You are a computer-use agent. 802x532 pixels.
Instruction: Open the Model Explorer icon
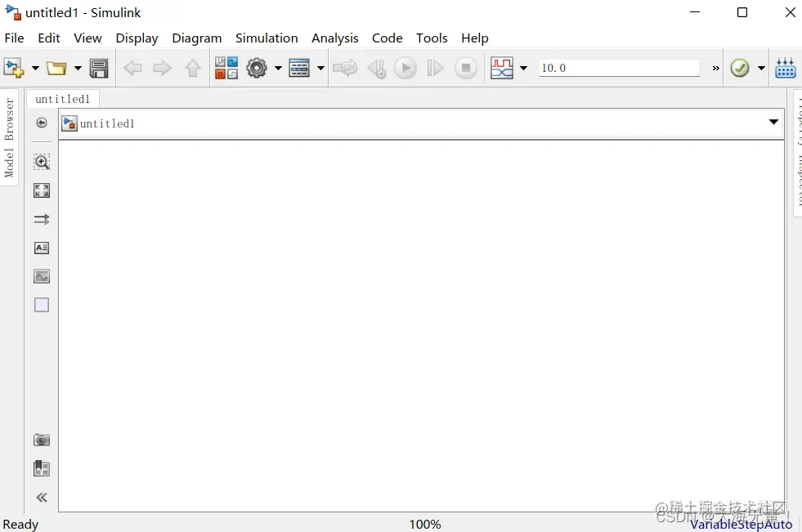(299, 68)
